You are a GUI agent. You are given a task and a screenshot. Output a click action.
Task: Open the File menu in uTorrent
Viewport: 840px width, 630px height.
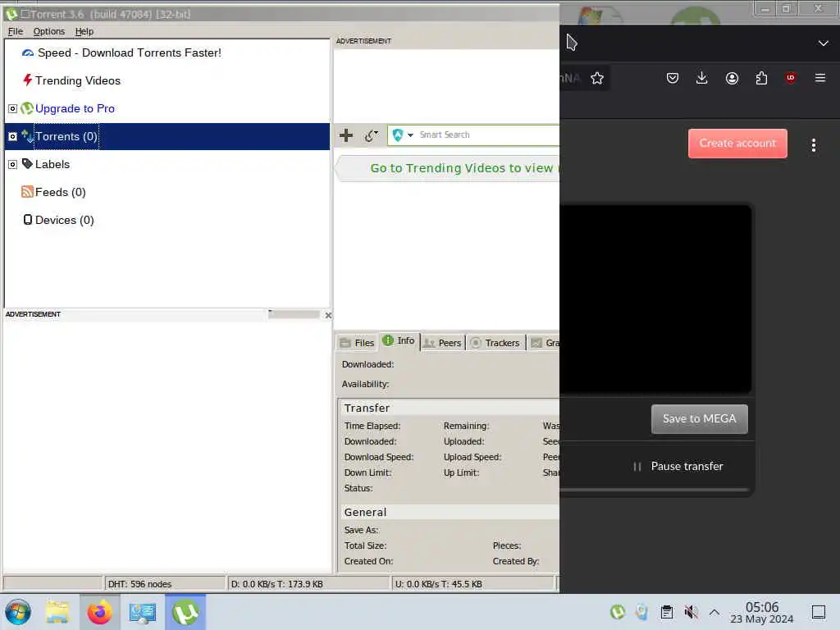point(15,32)
